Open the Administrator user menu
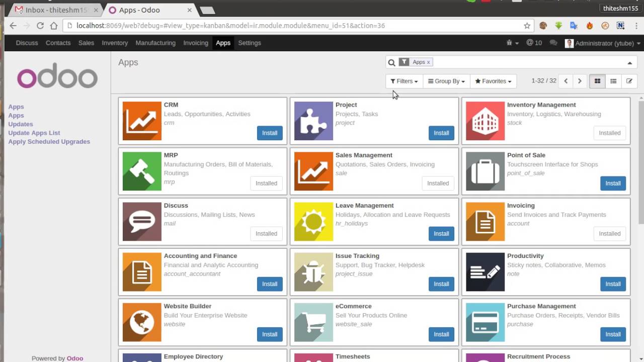Viewport: 644px width, 362px height. [603, 43]
